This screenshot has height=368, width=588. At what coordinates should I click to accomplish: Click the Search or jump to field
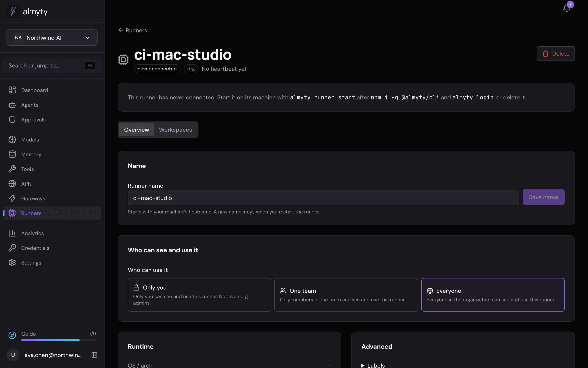pyautogui.click(x=52, y=65)
